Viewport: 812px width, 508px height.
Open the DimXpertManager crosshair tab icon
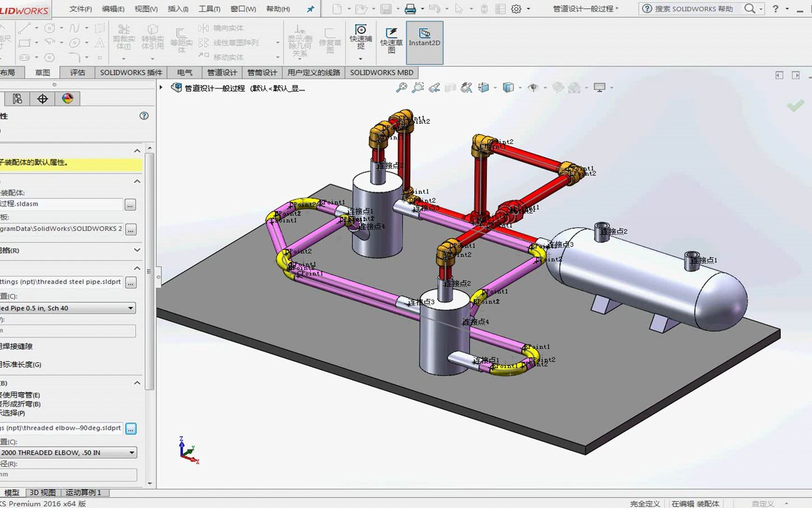tap(42, 98)
